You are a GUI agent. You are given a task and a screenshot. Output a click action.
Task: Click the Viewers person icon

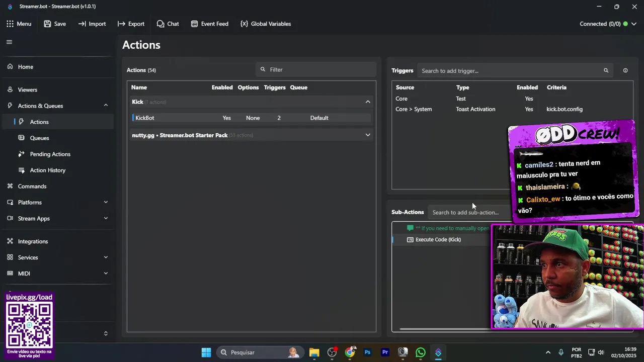pos(10,89)
